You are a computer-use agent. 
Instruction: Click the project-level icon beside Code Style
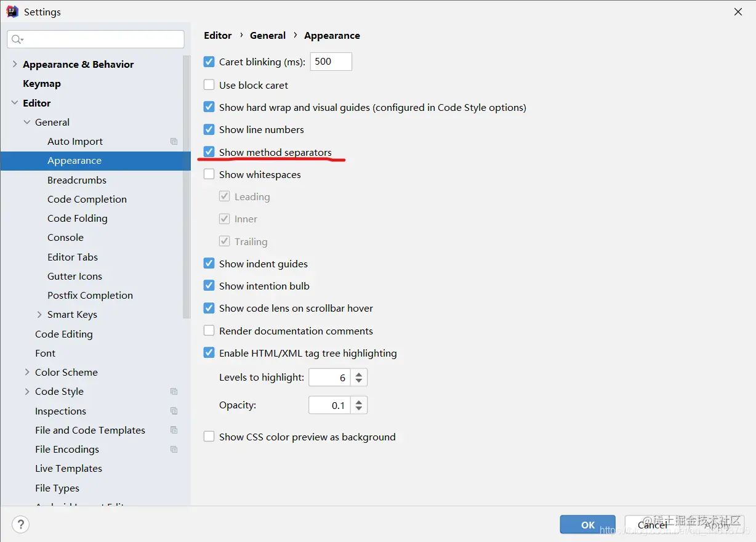(174, 391)
